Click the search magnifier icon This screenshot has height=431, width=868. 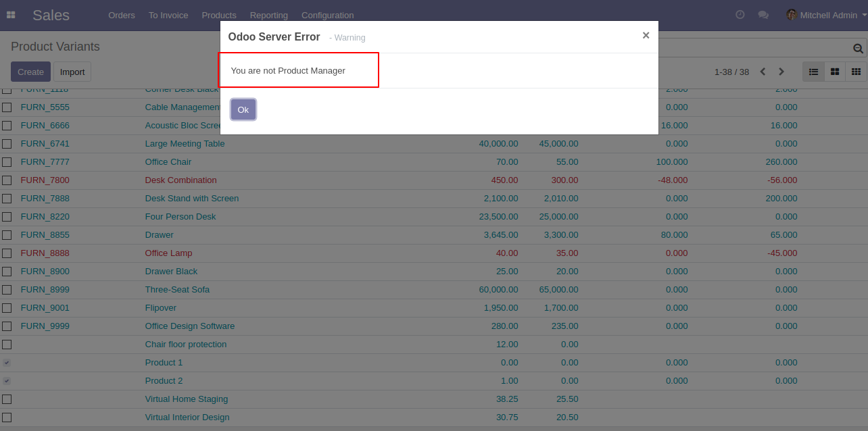[858, 48]
